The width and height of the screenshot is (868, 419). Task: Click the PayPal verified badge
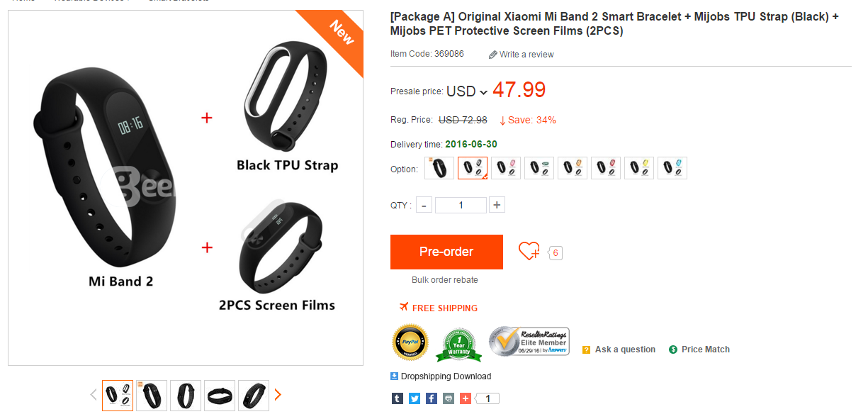(410, 343)
